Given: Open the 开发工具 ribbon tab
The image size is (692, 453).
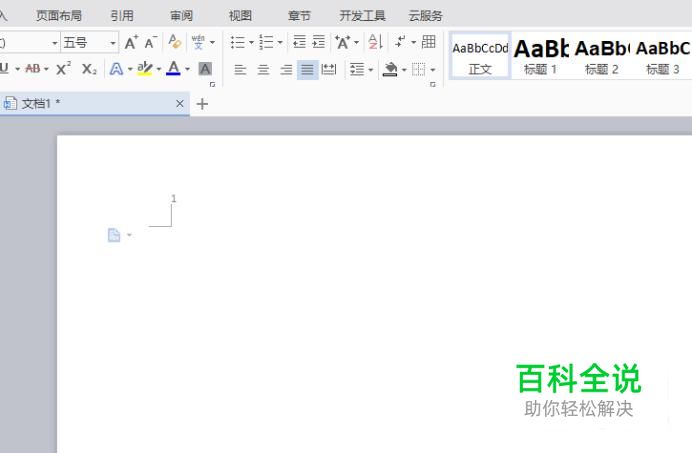Looking at the screenshot, I should [362, 16].
